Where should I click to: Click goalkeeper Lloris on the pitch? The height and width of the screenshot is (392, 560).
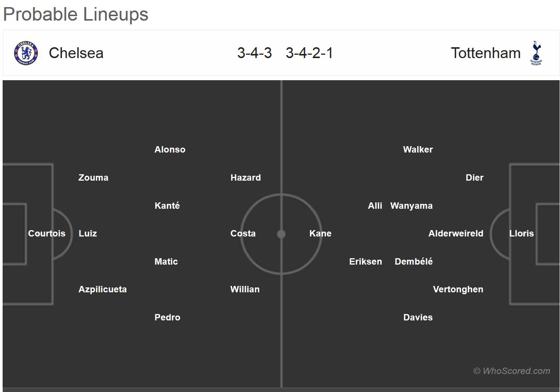pos(521,233)
